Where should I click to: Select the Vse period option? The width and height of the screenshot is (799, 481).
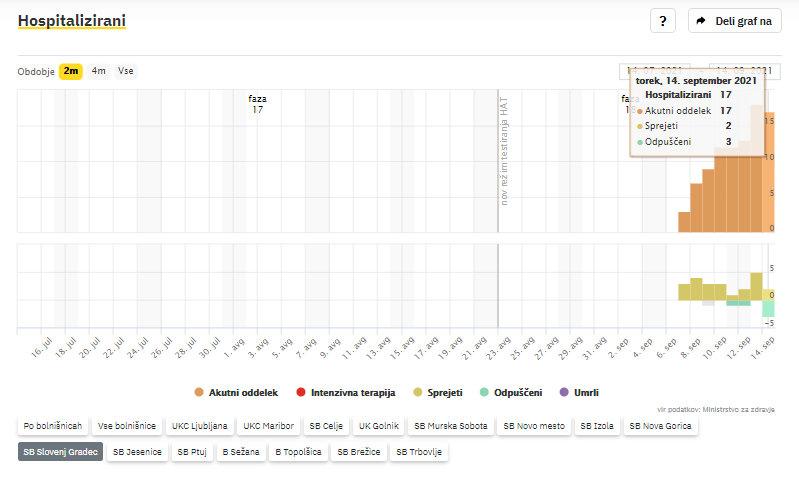pos(125,71)
